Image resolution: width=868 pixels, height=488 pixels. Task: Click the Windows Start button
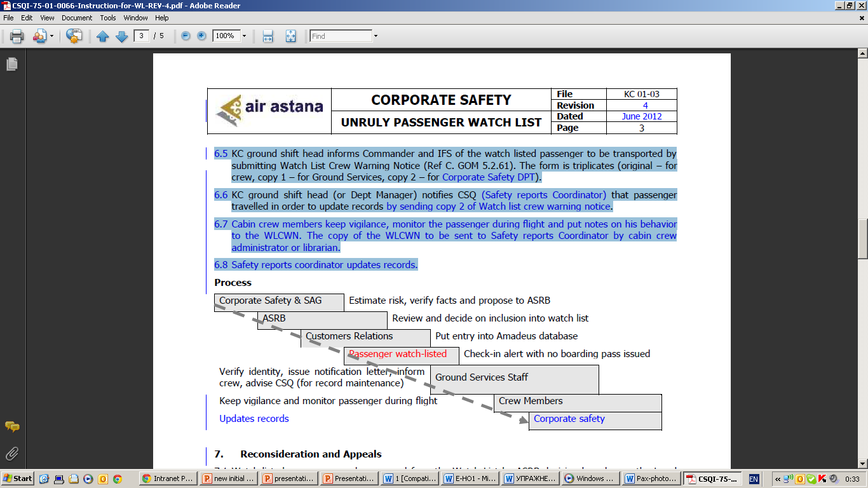click(x=18, y=478)
